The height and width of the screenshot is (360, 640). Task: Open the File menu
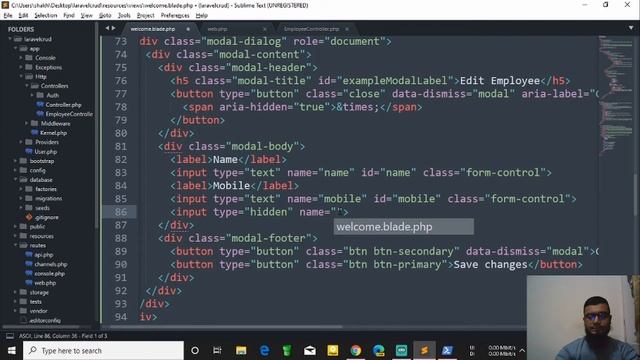8,16
